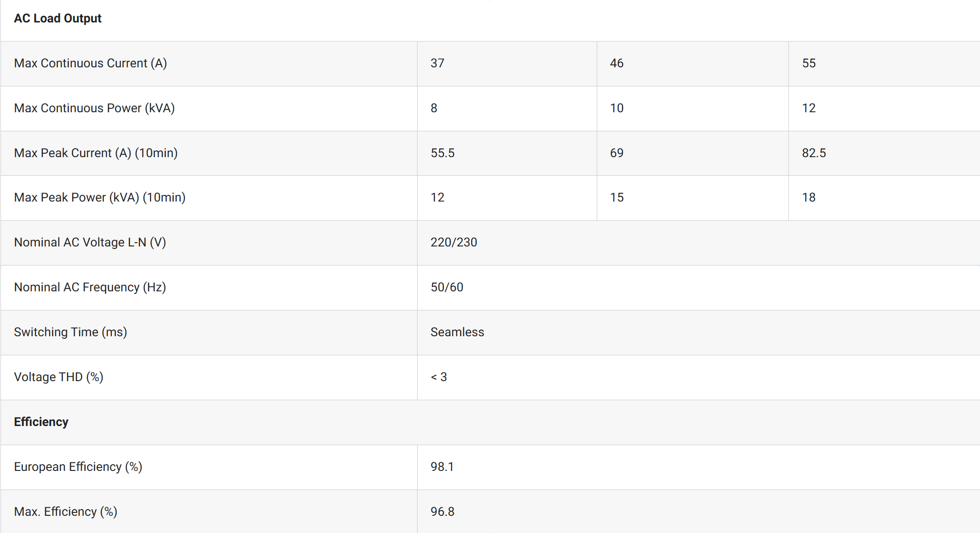Select the 46 continuous current value

tap(616, 64)
